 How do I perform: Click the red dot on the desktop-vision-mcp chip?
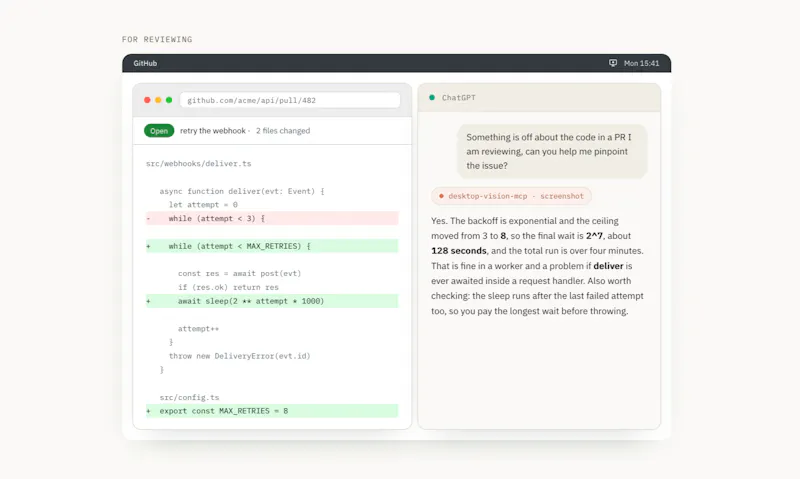pyautogui.click(x=441, y=196)
